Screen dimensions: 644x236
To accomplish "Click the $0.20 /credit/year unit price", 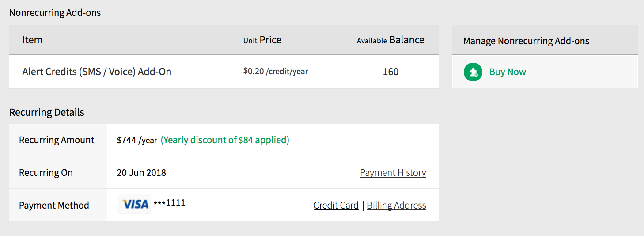I will coord(275,71).
